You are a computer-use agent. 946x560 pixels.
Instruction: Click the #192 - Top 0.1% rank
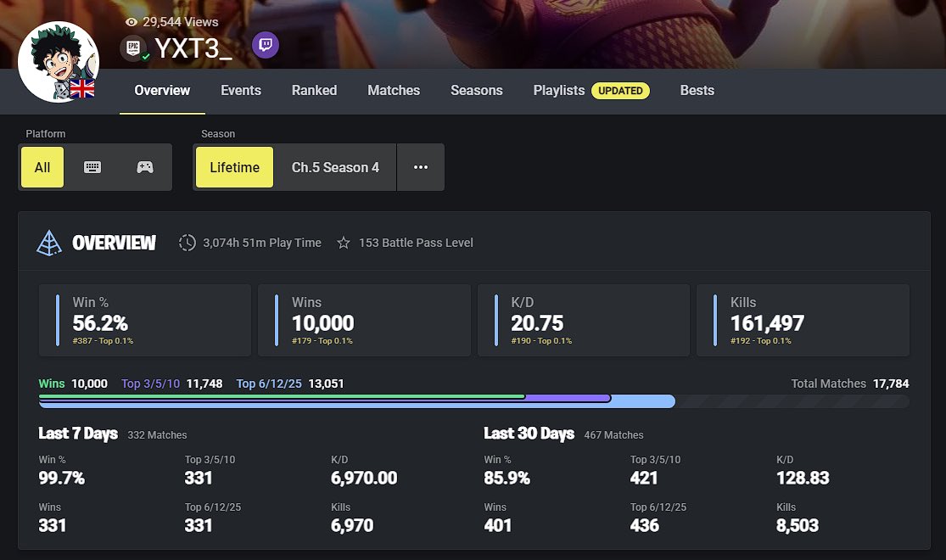tap(761, 341)
